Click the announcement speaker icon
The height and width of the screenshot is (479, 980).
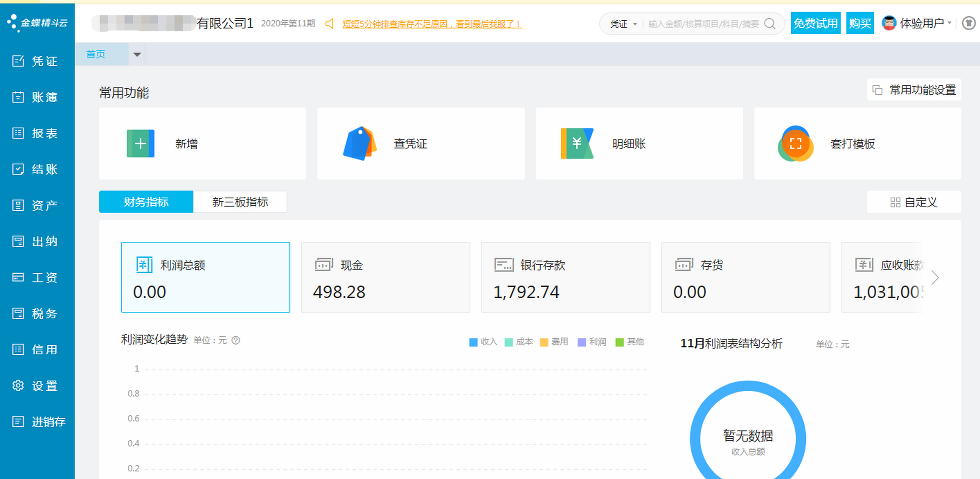point(329,24)
